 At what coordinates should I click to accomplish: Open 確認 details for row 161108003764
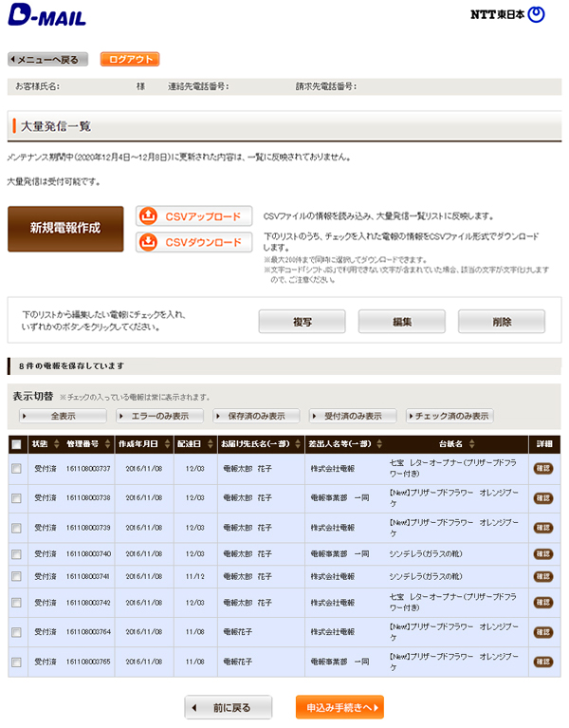(x=543, y=632)
